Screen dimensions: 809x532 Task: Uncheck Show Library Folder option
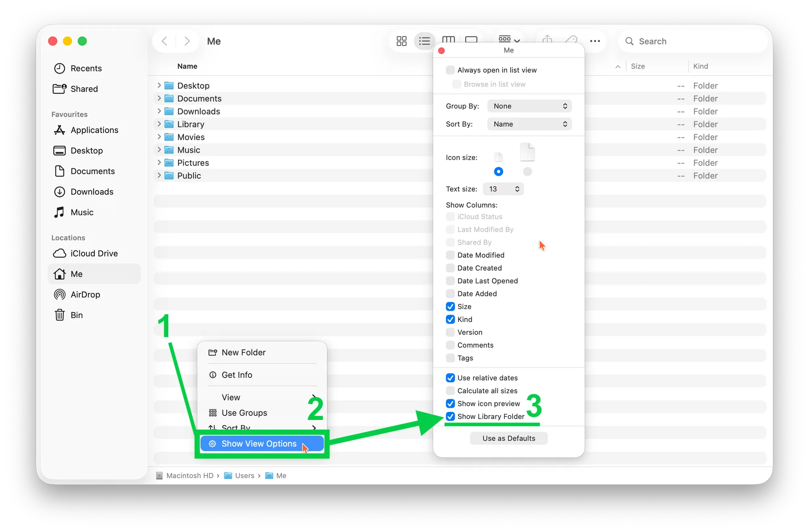click(x=450, y=416)
